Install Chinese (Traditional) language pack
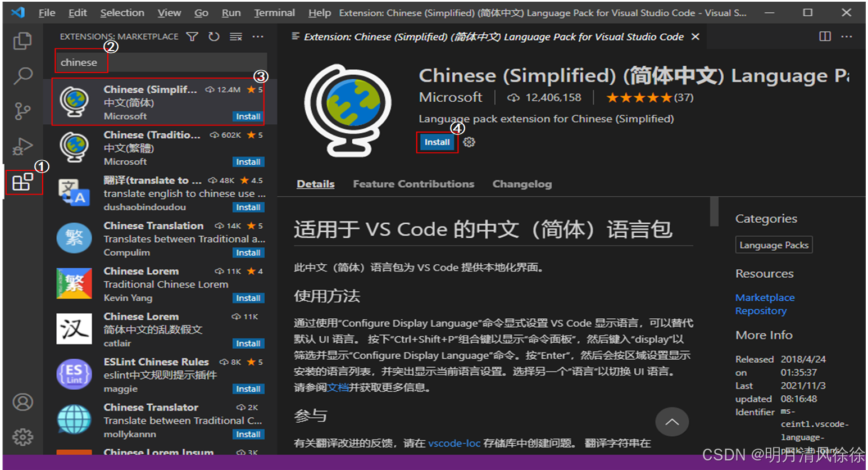This screenshot has width=868, height=470. coord(248,162)
